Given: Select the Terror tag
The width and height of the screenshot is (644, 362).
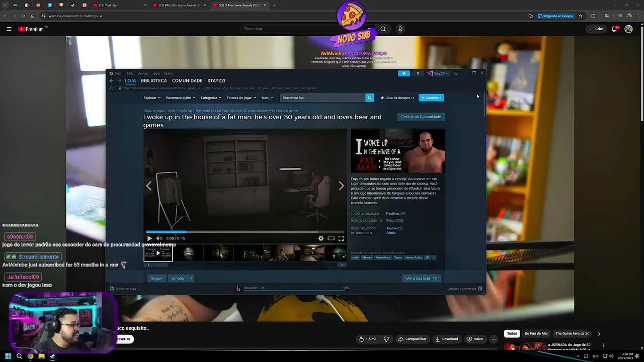Looking at the screenshot, I should (x=398, y=257).
